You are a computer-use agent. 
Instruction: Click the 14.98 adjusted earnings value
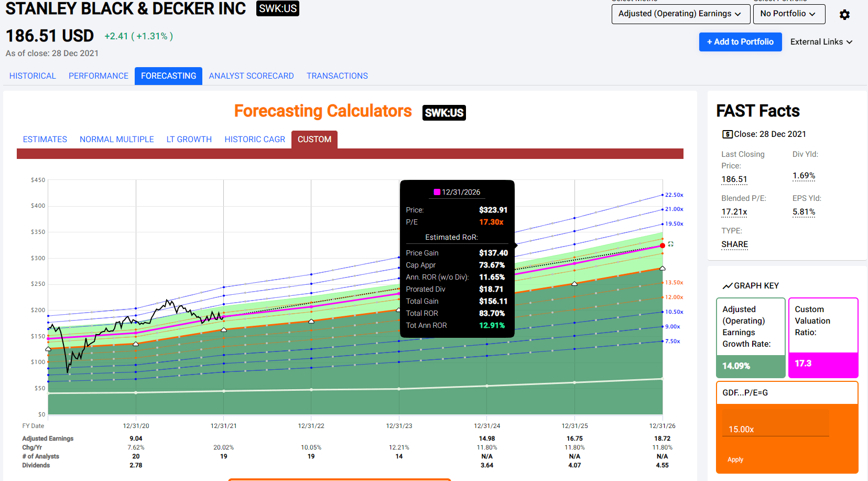coord(487,439)
